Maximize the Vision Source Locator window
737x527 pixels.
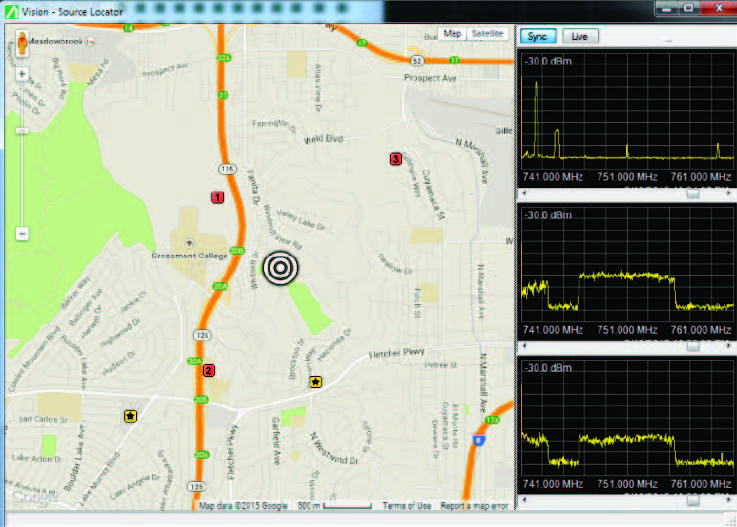[689, 9]
